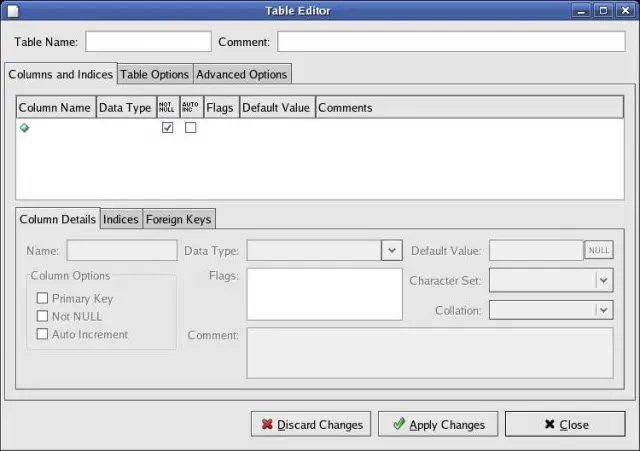Click the AUTO INC column header icon
The width and height of the screenshot is (640, 451).
pyautogui.click(x=190, y=107)
